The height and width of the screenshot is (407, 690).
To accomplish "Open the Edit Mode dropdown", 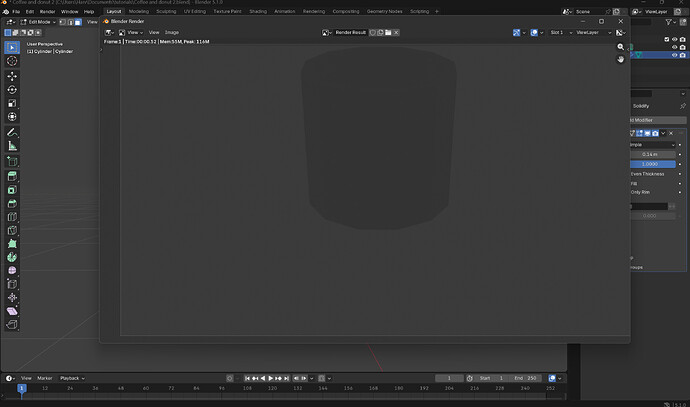I will coord(38,22).
